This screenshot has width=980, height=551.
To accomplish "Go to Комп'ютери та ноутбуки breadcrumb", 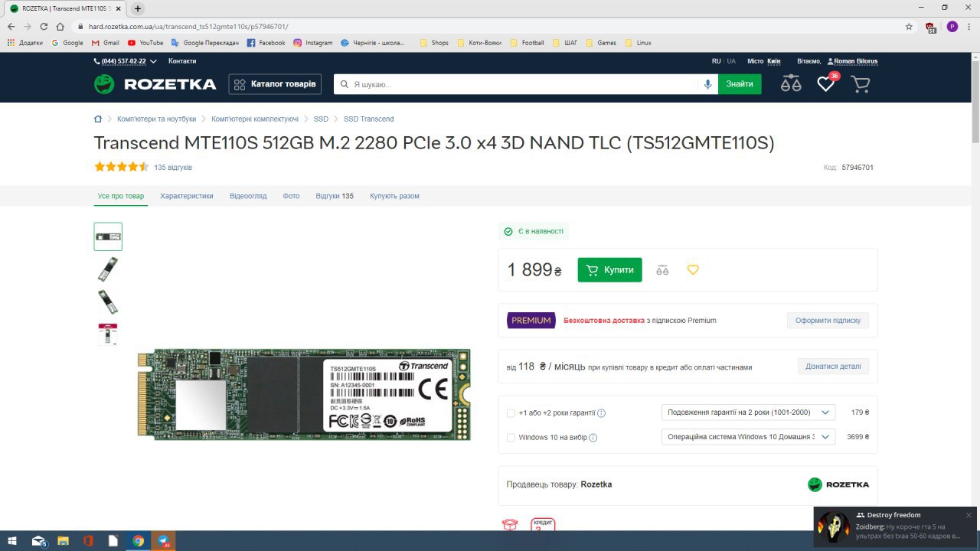I will [156, 119].
